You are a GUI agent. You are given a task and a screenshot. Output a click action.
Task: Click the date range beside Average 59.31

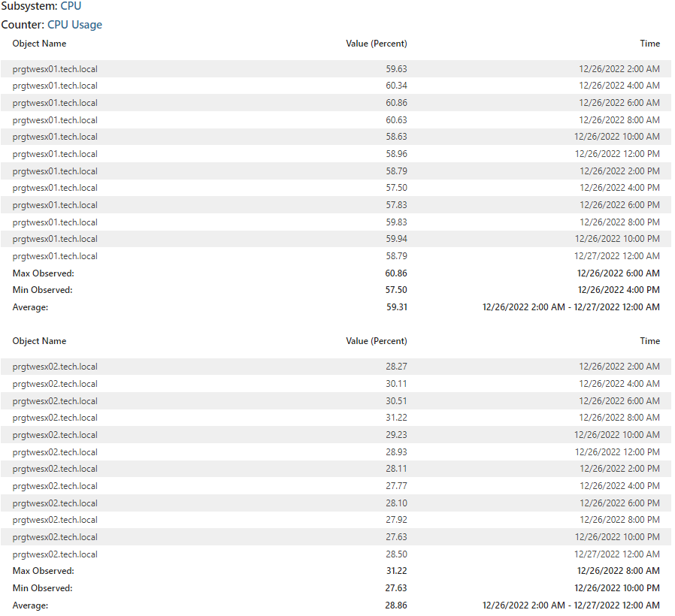(x=571, y=307)
